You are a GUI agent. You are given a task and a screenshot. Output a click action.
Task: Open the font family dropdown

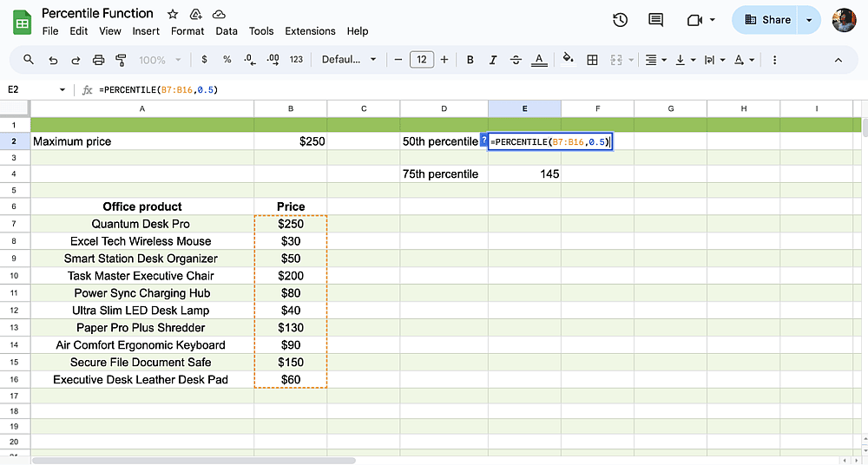coord(349,59)
